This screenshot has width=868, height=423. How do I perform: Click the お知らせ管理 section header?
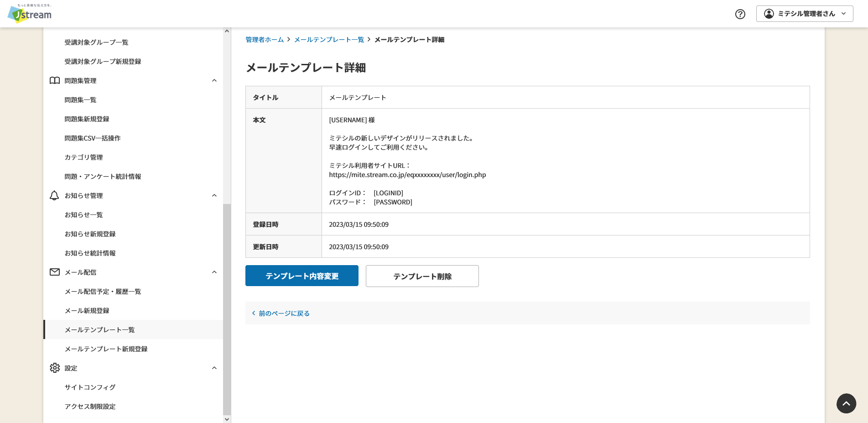coord(133,196)
